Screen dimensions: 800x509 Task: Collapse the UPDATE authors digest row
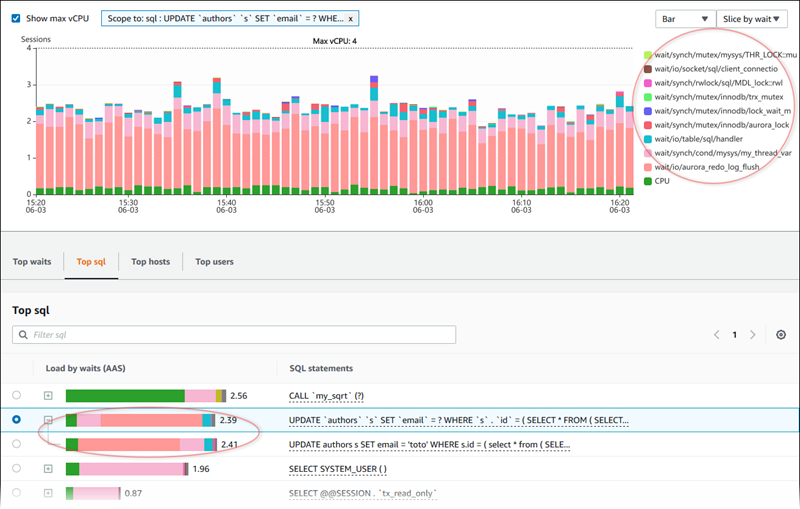point(48,420)
